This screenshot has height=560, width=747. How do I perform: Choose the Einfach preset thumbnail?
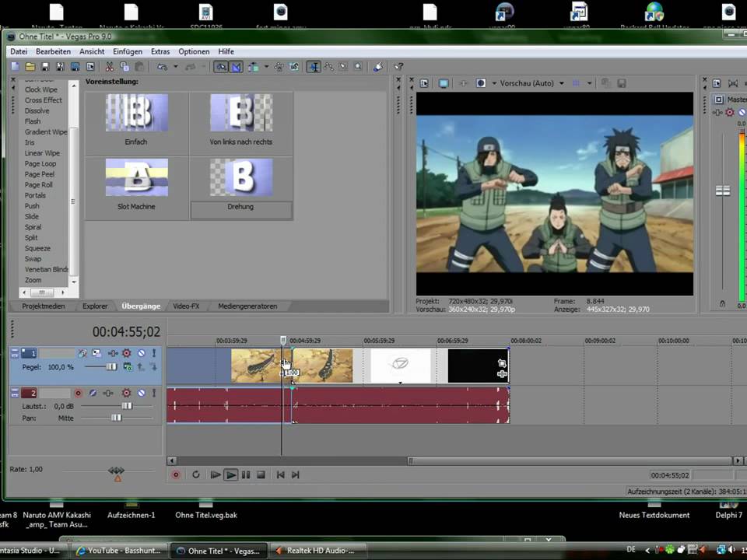[x=137, y=112]
